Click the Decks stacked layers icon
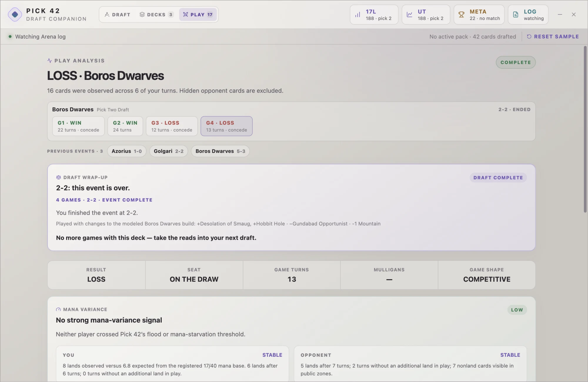The height and width of the screenshot is (382, 588). tap(142, 14)
